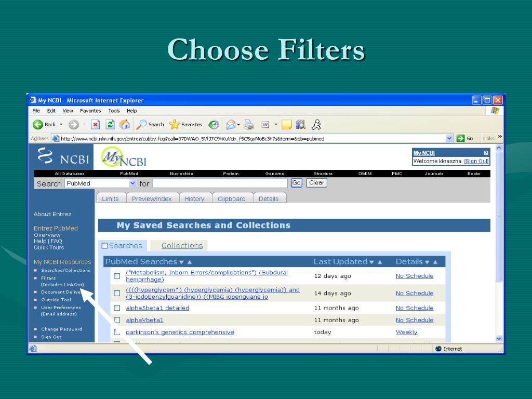Click the Refresh page icon

coord(110,125)
